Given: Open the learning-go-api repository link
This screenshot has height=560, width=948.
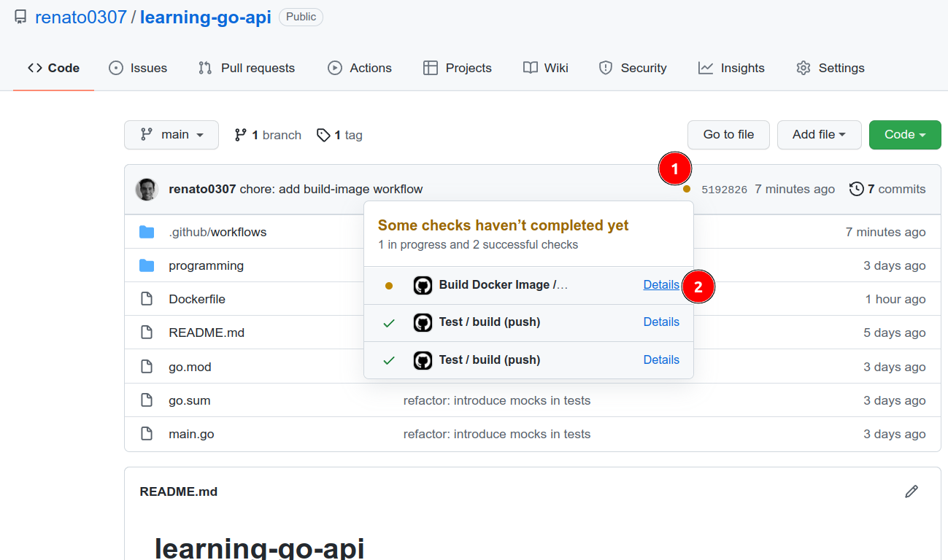Looking at the screenshot, I should pyautogui.click(x=206, y=17).
